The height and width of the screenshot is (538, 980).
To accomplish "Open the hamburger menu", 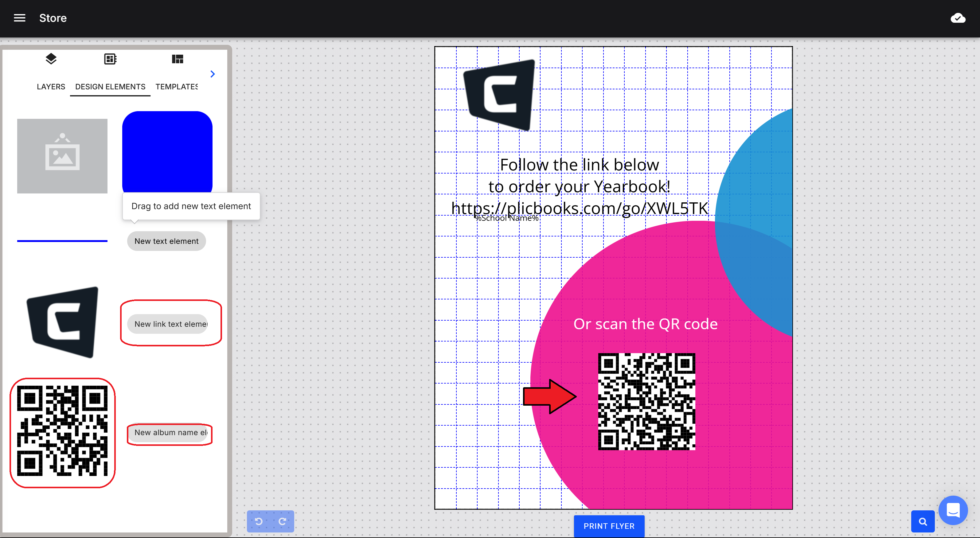I will pos(19,18).
